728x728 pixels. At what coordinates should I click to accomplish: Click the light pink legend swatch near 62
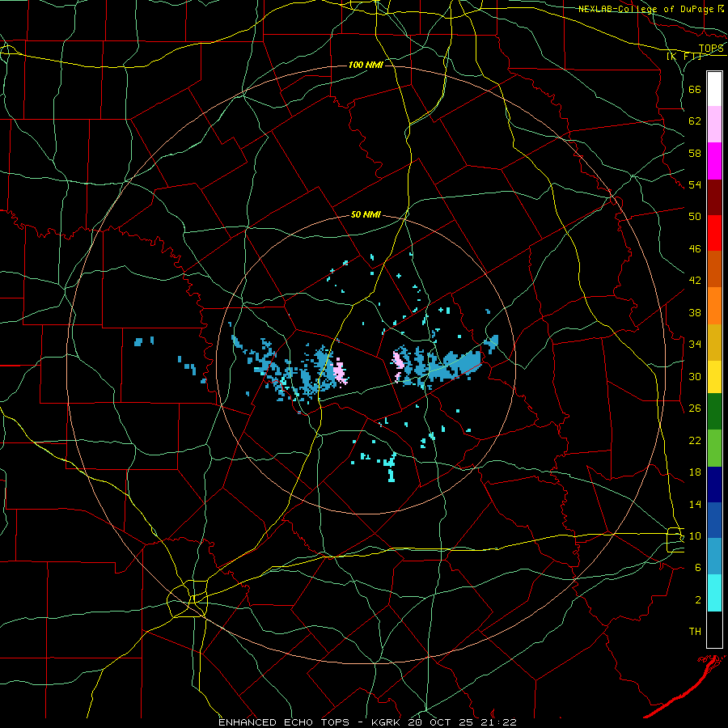pos(714,125)
